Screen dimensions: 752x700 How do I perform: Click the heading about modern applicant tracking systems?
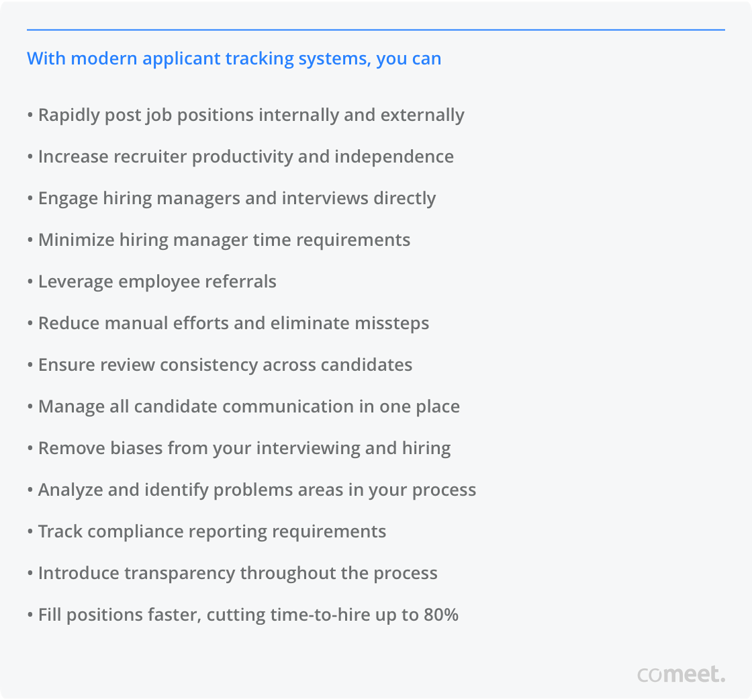pos(234,58)
